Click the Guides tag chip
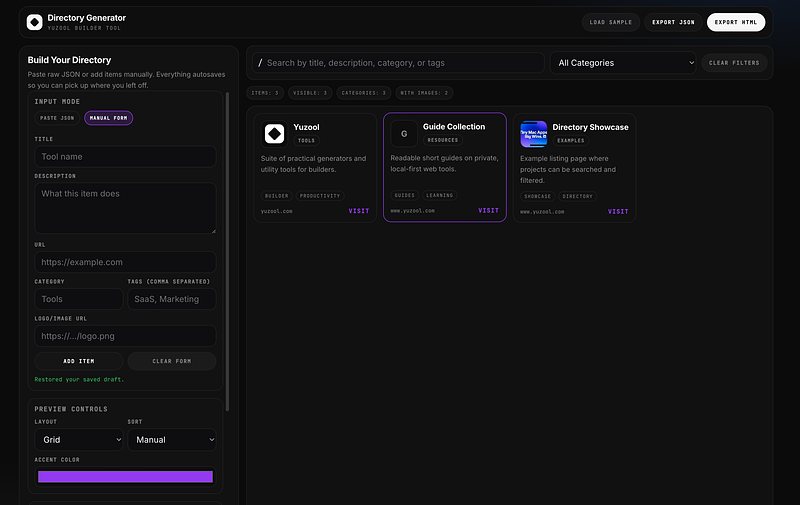Screen dimensions: 800x505 tap(405, 195)
